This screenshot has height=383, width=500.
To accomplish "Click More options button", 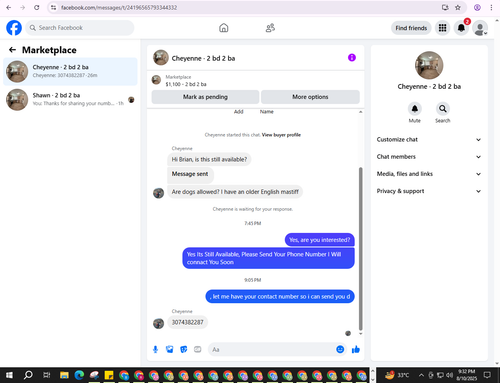I will coord(310,97).
